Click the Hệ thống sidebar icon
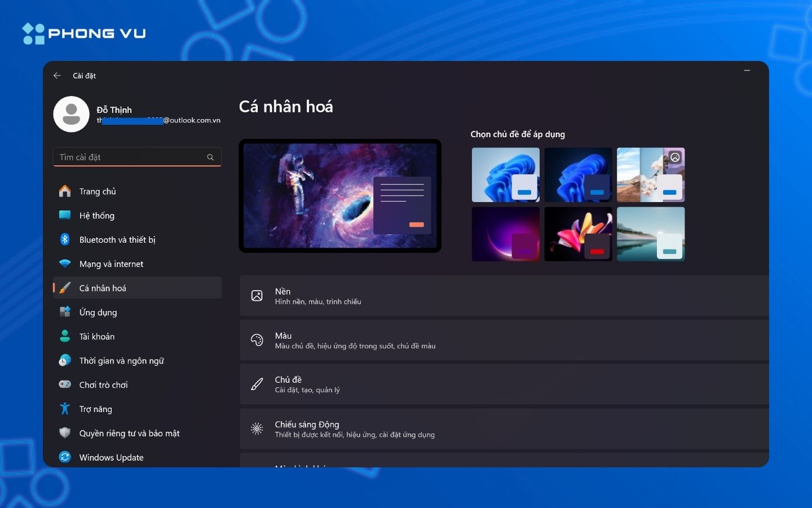812x508 pixels. pos(65,215)
